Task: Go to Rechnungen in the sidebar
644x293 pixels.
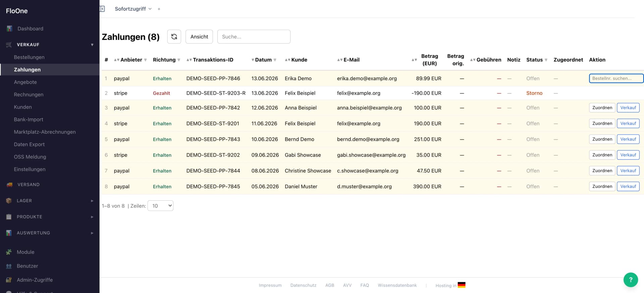Action: [29, 95]
